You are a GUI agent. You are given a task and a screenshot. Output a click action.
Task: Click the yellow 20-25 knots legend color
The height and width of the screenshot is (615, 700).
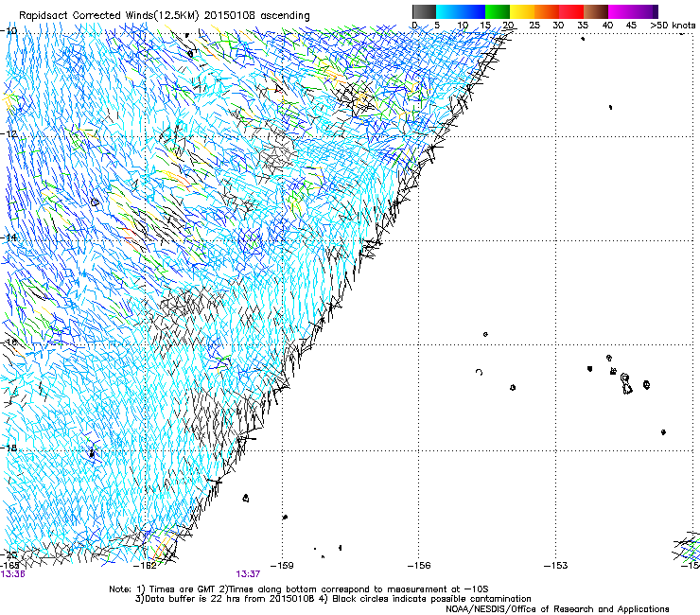pos(522,11)
